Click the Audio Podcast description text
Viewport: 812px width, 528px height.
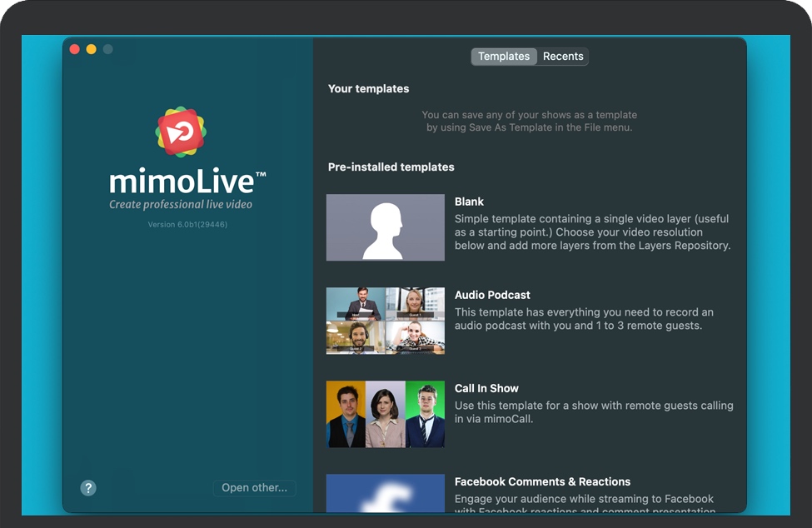point(584,319)
